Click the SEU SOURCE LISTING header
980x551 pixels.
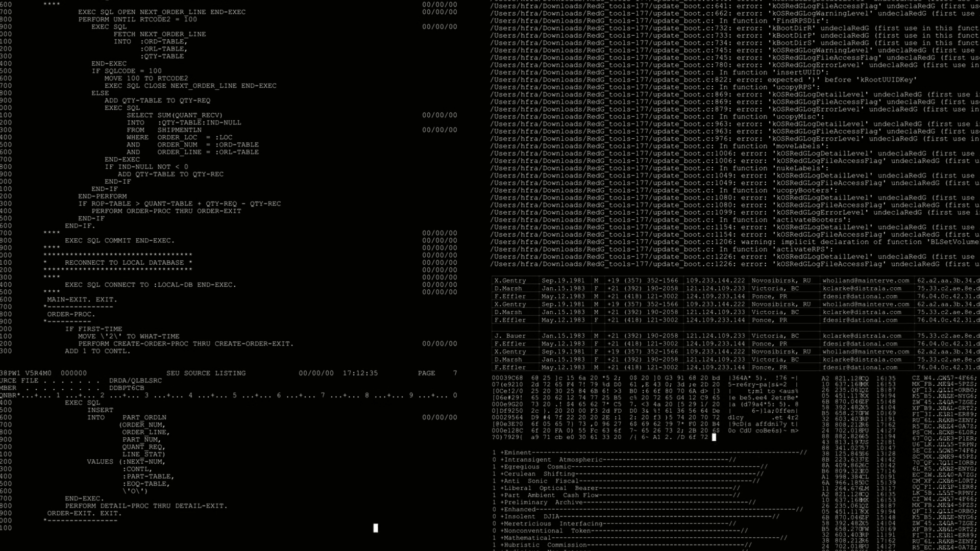(x=206, y=373)
